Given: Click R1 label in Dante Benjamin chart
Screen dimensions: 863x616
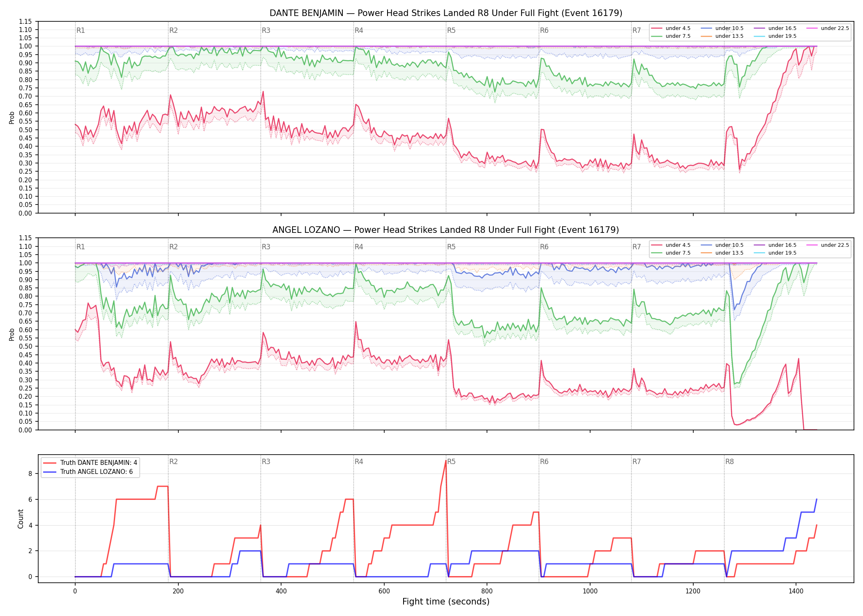Looking at the screenshot, I should (81, 30).
